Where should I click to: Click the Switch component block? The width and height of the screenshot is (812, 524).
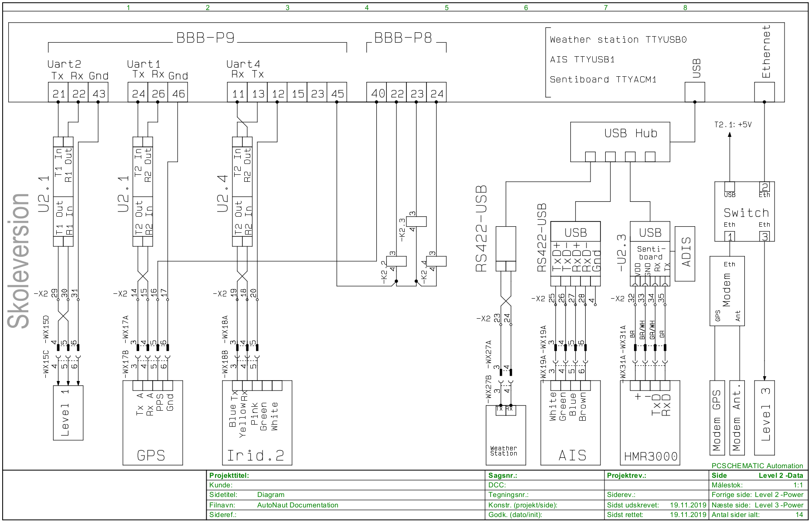click(x=744, y=212)
